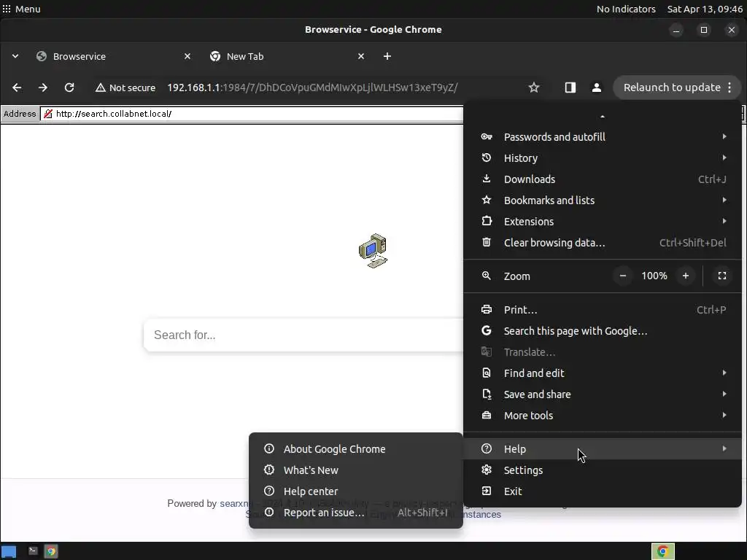Expand the Extensions submenu arrow
This screenshot has width=747, height=560.
click(x=724, y=221)
